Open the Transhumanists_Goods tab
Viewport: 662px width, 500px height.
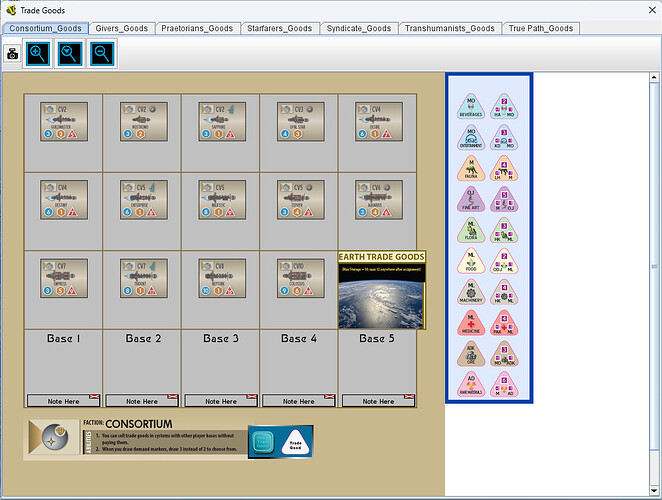pos(449,28)
